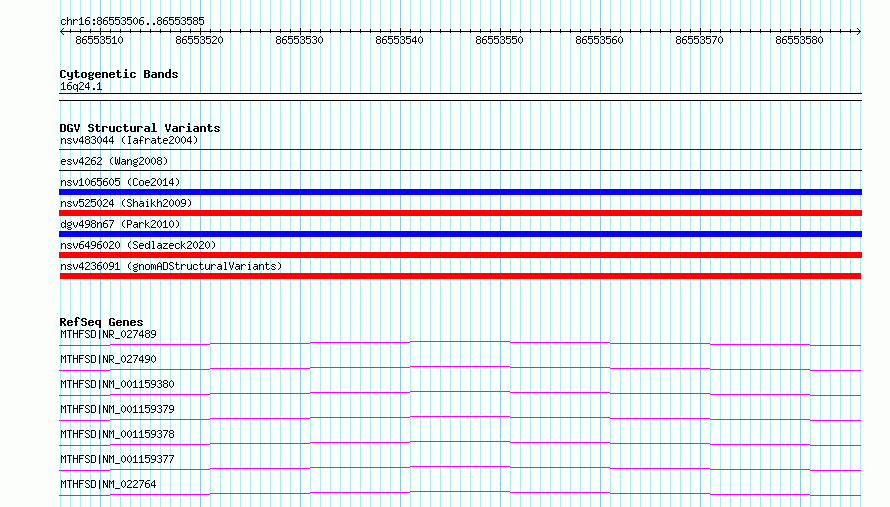Open variant nsv525024 (Shaikh2009)

point(126,203)
